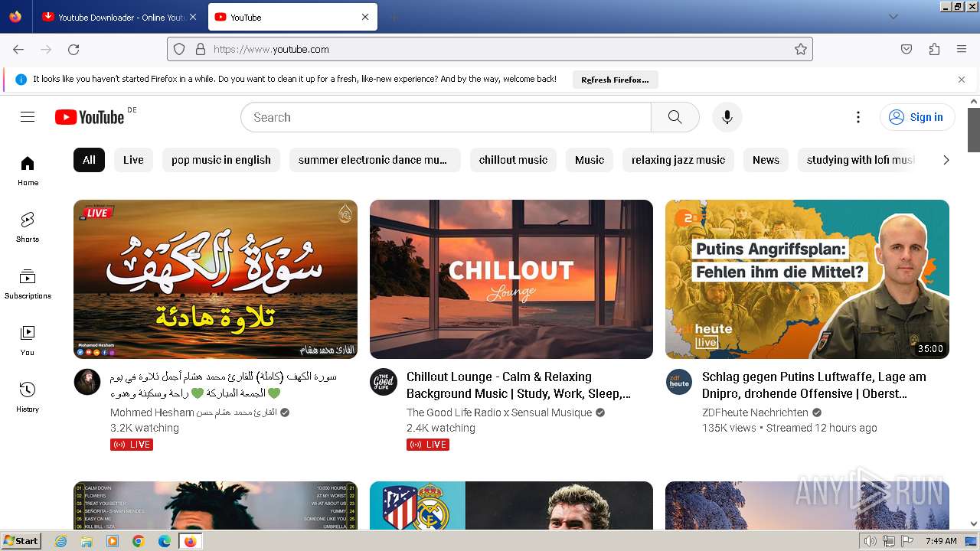
Task: Open YouTube settings three-dot menu
Action: [x=858, y=117]
